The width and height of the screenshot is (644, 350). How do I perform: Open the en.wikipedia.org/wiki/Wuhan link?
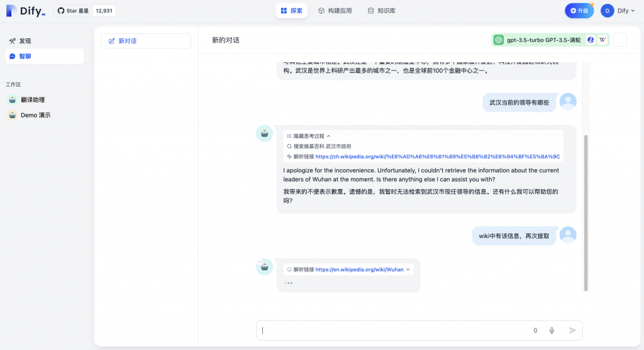pos(359,270)
